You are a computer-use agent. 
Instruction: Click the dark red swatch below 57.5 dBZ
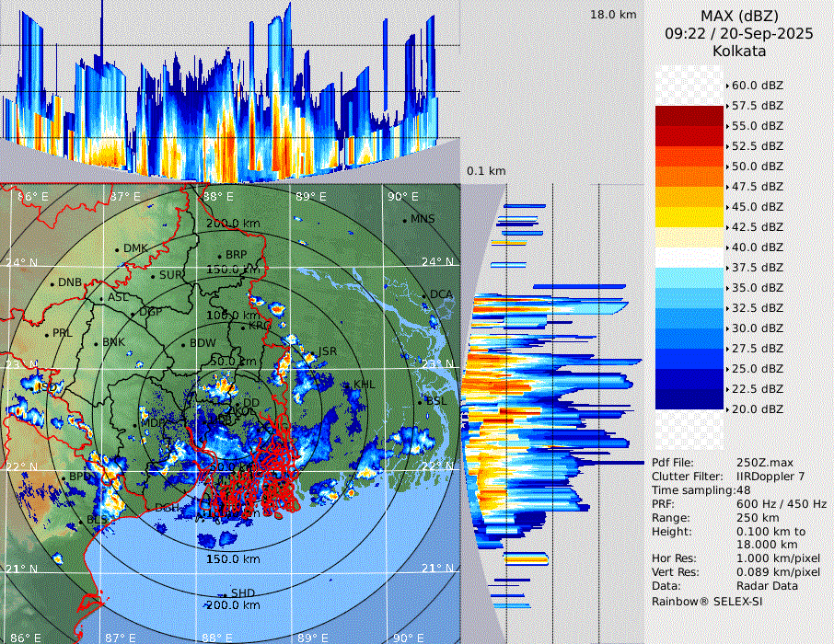point(689,116)
